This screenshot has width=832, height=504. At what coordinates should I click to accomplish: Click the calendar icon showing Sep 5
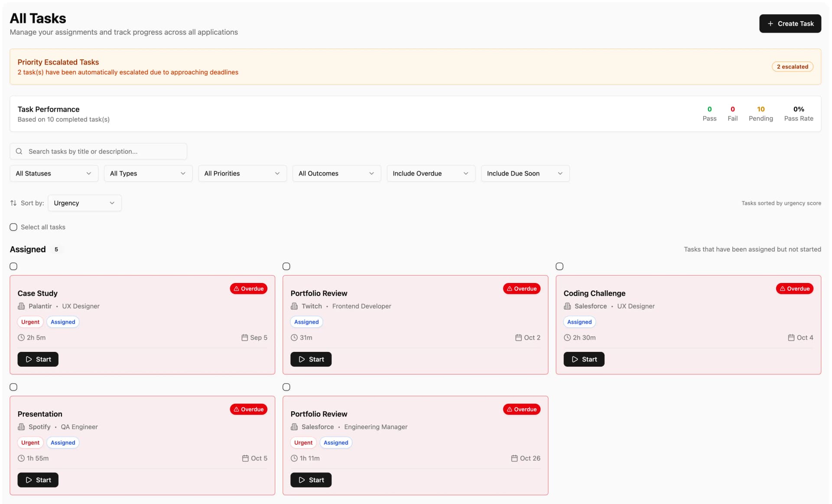tap(244, 337)
